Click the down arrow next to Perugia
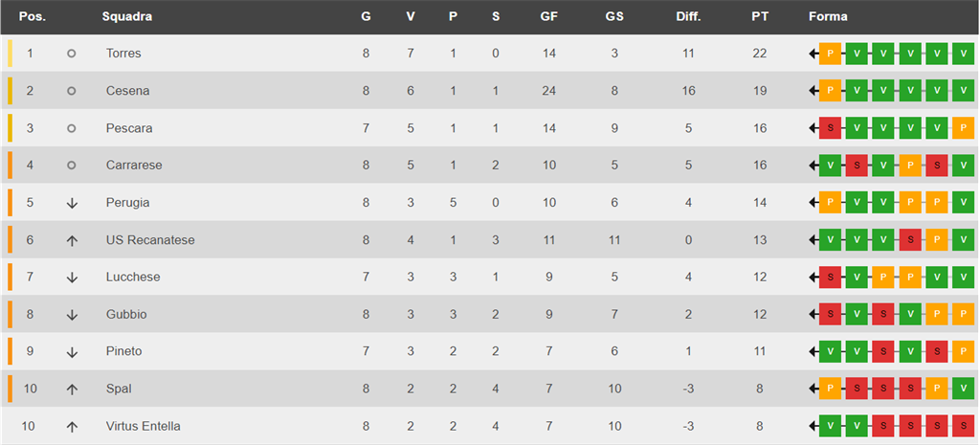The height and width of the screenshot is (445, 980). point(72,203)
